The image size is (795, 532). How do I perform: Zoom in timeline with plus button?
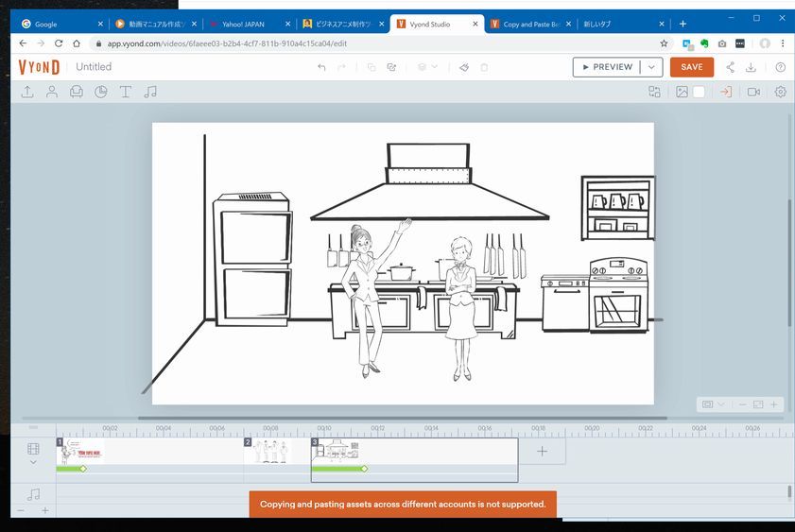point(45,510)
